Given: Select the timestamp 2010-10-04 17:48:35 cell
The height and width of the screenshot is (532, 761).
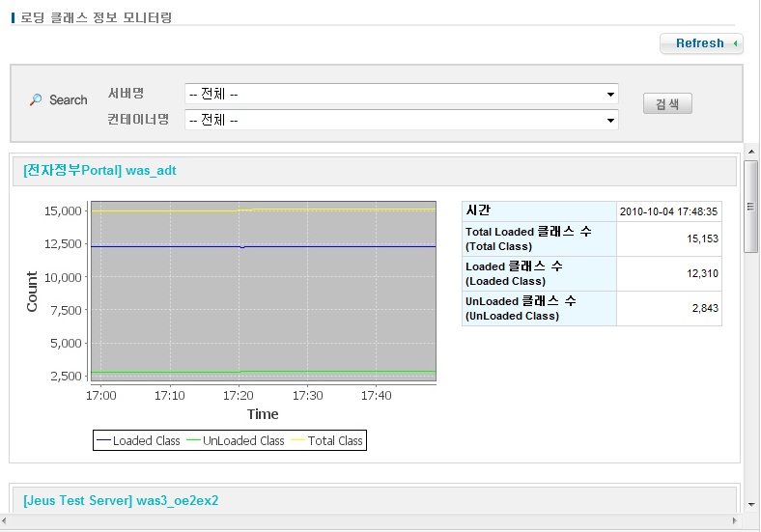Looking at the screenshot, I should (x=668, y=211).
